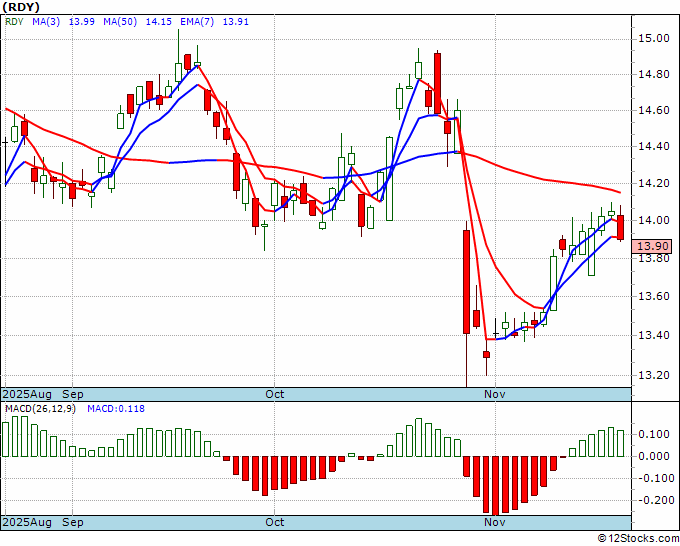This screenshot has width=680, height=546.
Task: Click the last red candle at 13.90
Action: 621,228
